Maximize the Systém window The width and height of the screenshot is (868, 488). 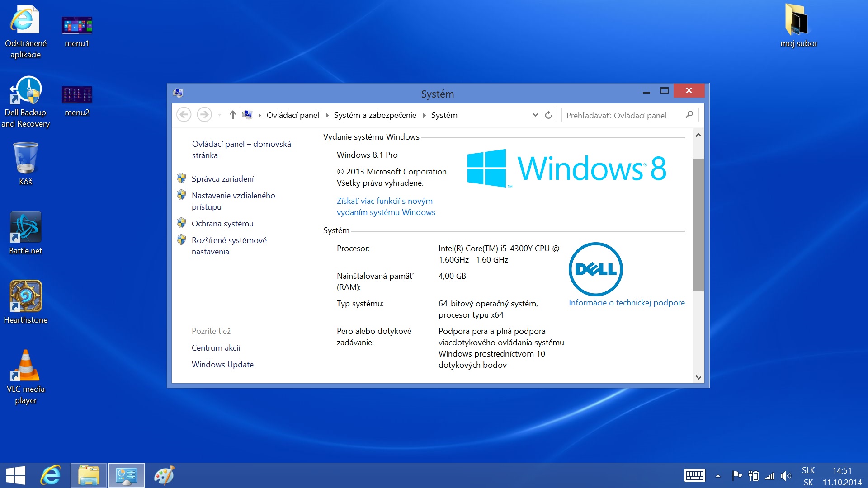click(664, 91)
